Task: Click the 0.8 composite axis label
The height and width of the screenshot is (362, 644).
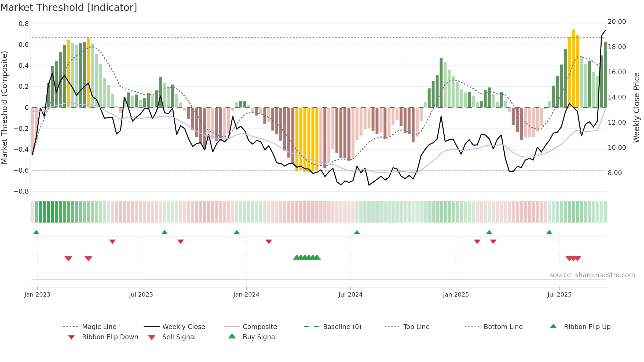Action: coord(24,24)
